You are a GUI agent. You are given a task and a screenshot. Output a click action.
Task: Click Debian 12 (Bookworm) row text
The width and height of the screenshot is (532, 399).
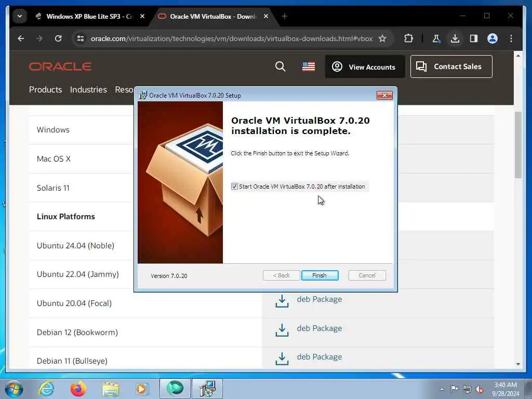point(77,332)
